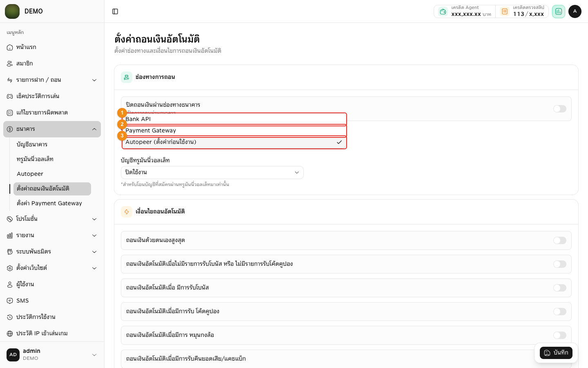Select Autopeer (ตั้งค่าก่อนใช้งาน) option

pos(234,142)
